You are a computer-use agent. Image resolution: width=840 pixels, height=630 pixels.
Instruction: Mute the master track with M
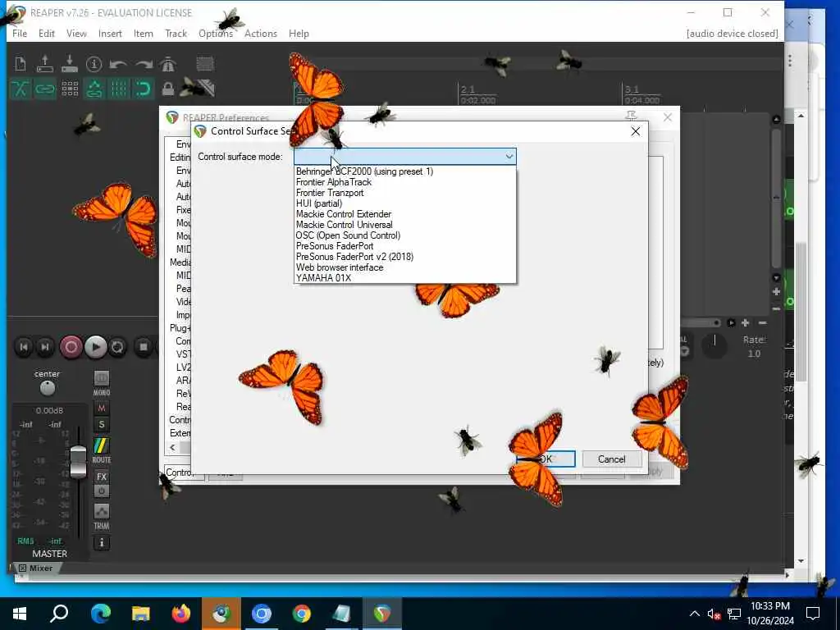click(x=101, y=409)
